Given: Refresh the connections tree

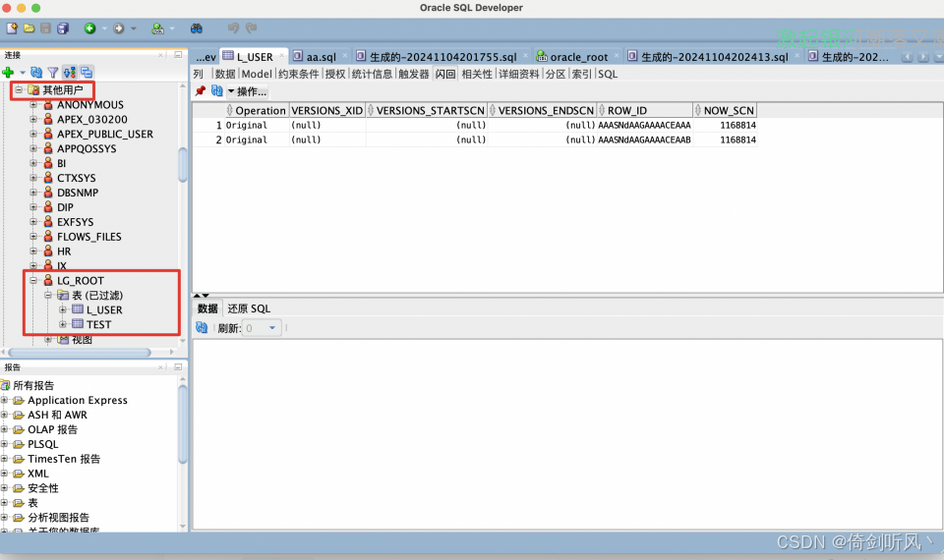Looking at the screenshot, I should pyautogui.click(x=36, y=73).
